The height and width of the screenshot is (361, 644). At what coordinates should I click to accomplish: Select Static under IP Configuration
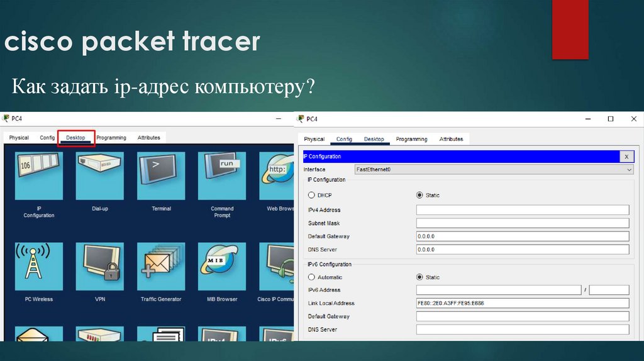419,195
